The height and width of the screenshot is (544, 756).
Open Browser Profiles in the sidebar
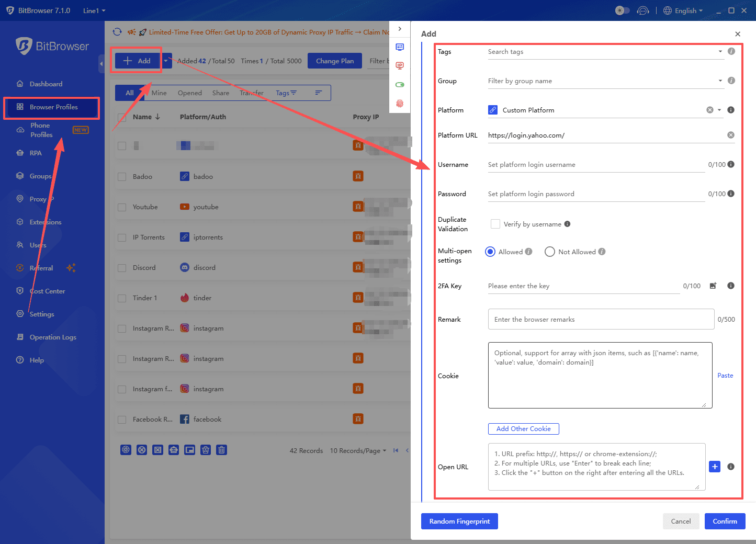[53, 107]
